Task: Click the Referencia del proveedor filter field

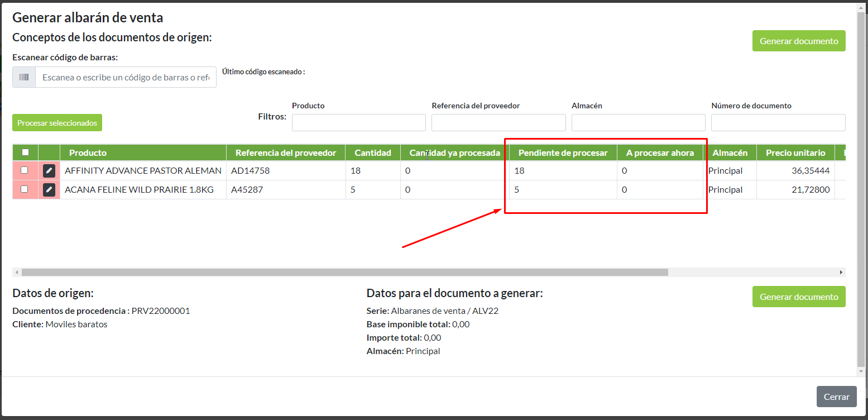Action: [x=498, y=123]
